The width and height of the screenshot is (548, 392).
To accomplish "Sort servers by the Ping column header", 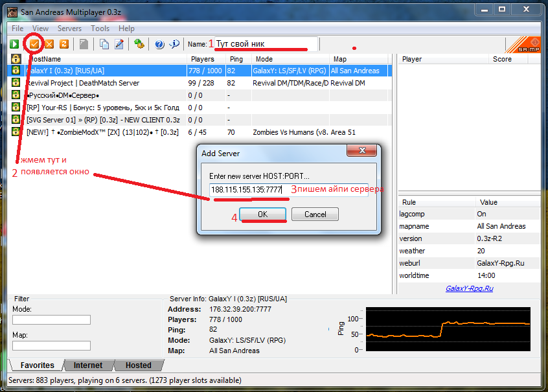I will click(x=238, y=59).
